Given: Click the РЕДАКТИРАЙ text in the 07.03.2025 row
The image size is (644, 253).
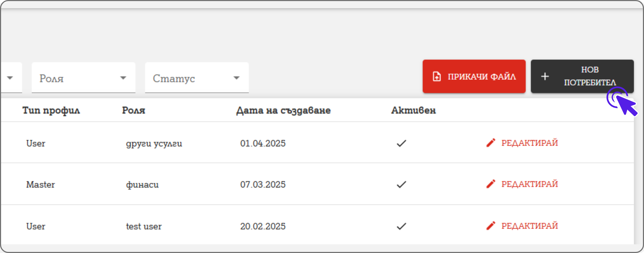Looking at the screenshot, I should click(x=529, y=184).
